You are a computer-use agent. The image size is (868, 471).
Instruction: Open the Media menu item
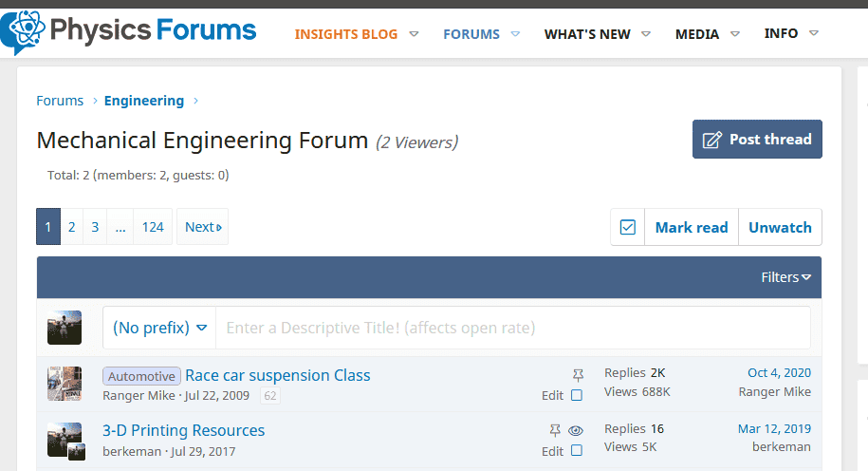point(697,34)
